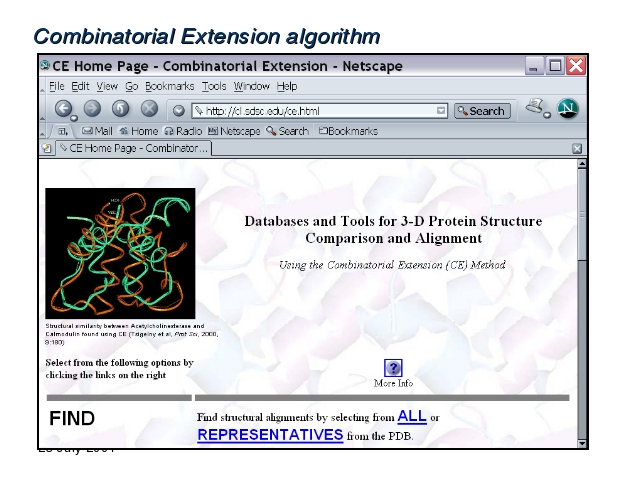Image resolution: width=640 pixels, height=480 pixels.
Task: Click the More Info question mark icon
Action: [x=393, y=368]
